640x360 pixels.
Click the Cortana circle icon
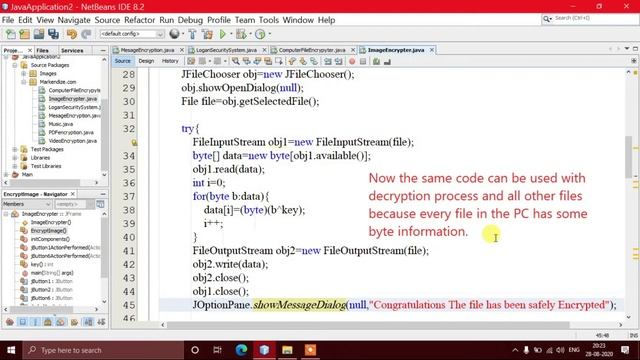(x=195, y=350)
